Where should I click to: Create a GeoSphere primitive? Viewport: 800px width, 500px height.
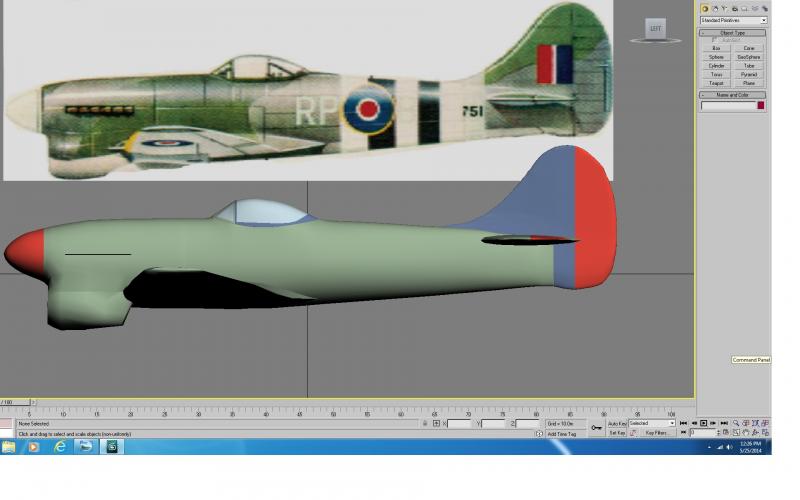[x=748, y=57]
